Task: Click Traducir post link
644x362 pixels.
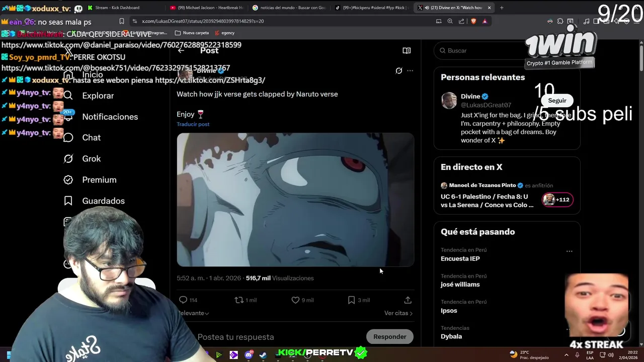Action: [x=193, y=124]
